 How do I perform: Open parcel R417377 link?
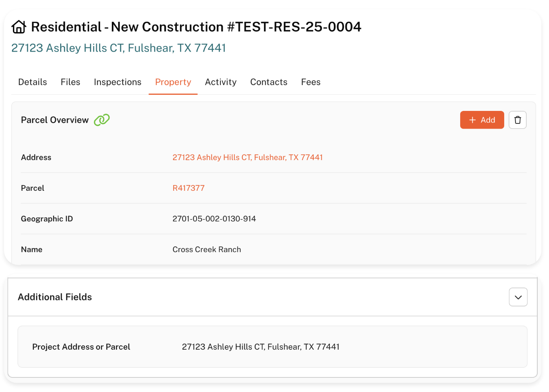tap(189, 188)
